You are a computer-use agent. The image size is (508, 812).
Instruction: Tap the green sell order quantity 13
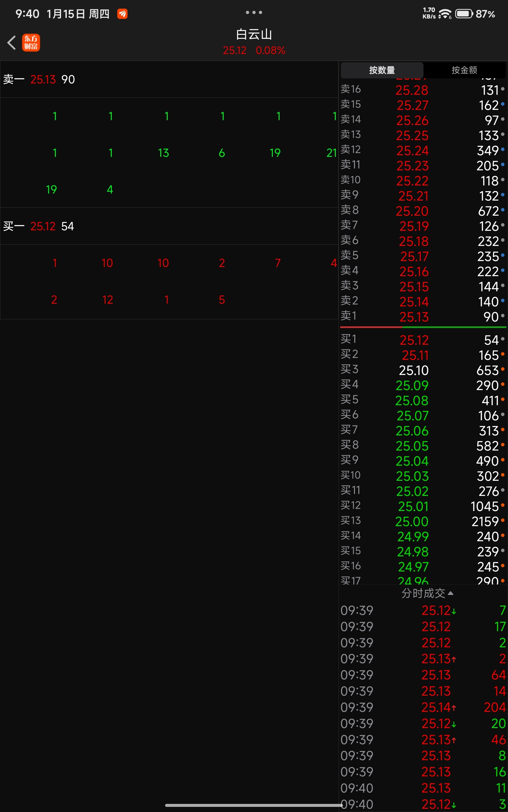pyautogui.click(x=164, y=153)
